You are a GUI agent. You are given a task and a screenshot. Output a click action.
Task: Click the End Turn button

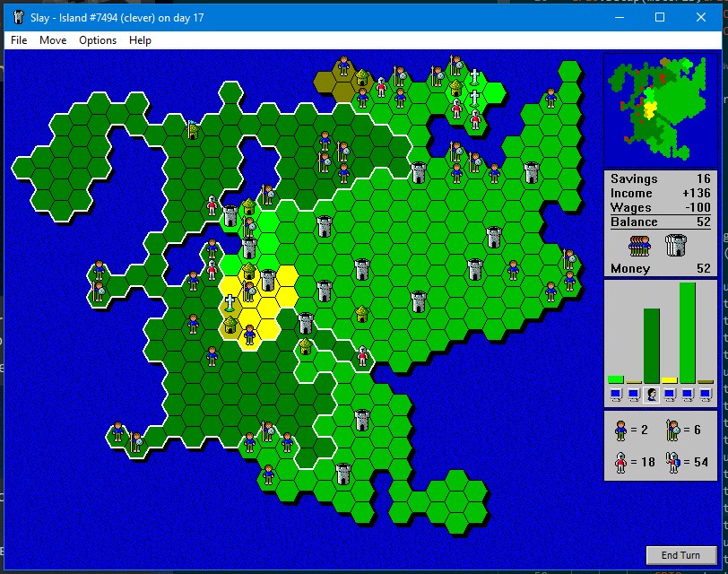680,555
